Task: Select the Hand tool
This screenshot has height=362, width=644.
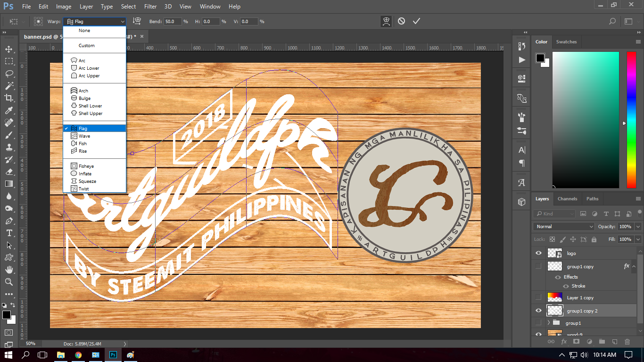Action: [x=9, y=270]
